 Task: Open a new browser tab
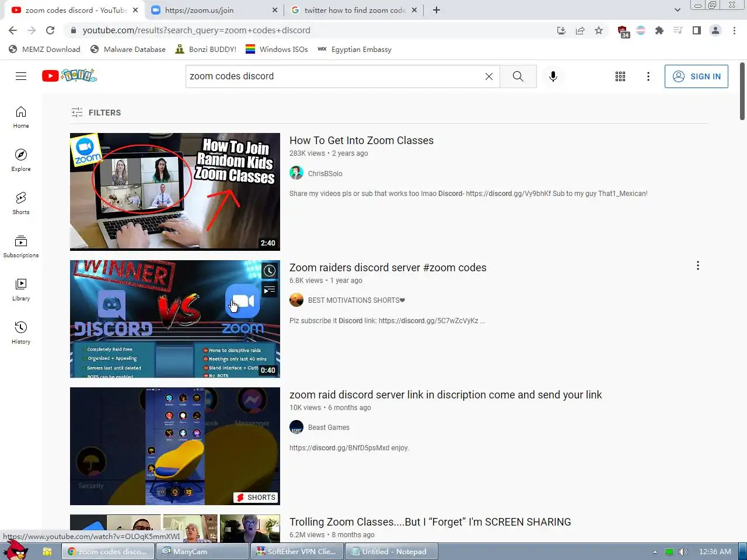[x=437, y=10]
